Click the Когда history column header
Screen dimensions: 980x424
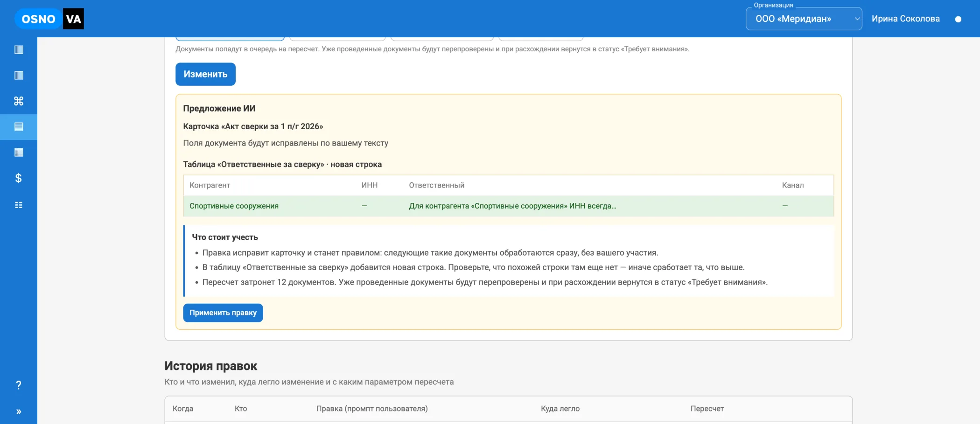tap(183, 409)
